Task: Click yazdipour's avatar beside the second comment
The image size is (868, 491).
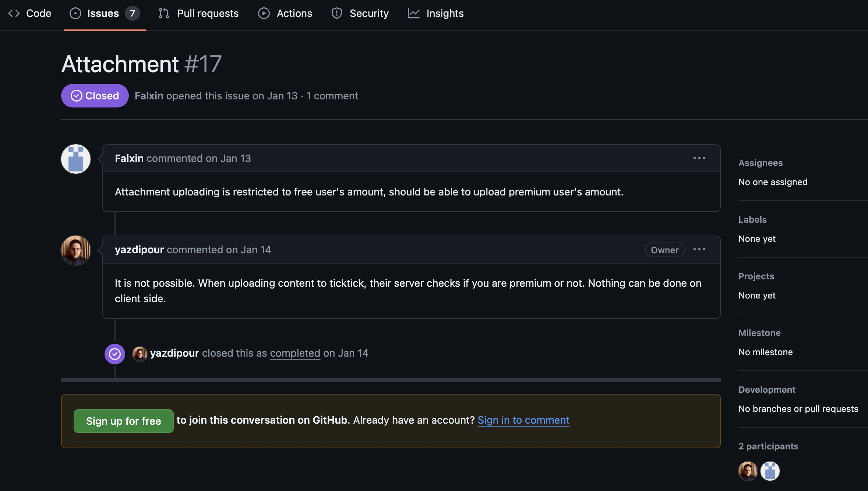Action: (x=76, y=250)
